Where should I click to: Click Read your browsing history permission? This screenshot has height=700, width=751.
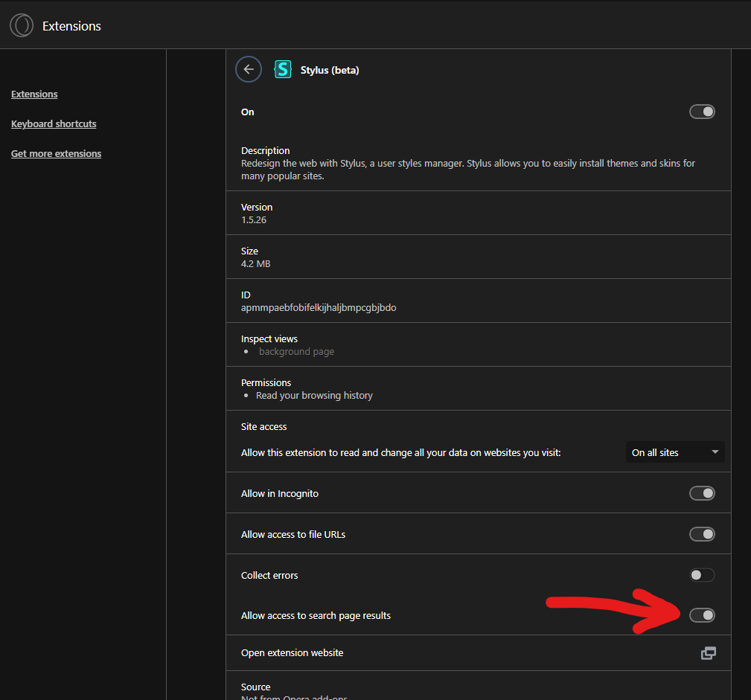(x=314, y=396)
